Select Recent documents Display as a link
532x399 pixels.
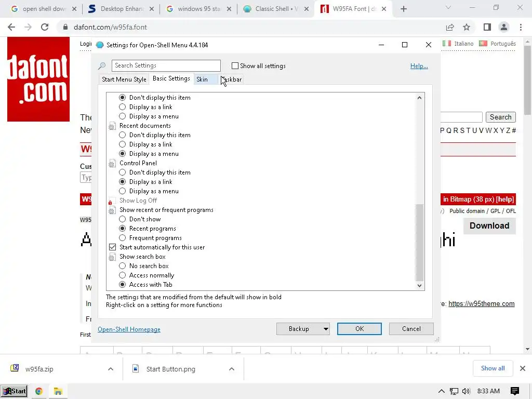(x=122, y=144)
